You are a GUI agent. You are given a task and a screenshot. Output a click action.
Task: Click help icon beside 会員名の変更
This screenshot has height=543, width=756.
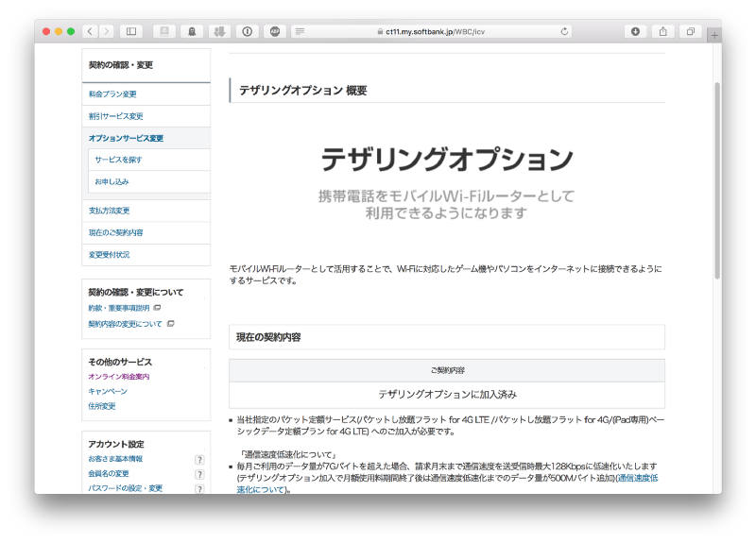point(199,474)
